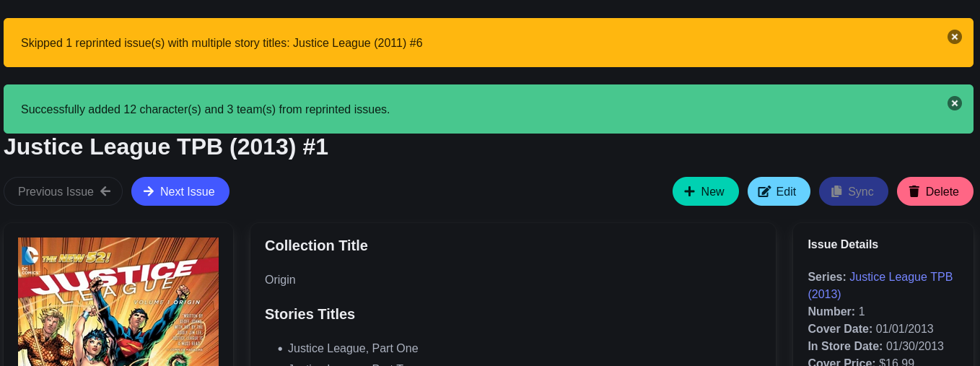This screenshot has width=980, height=366.
Task: Click the Sync button text
Action: [x=860, y=191]
